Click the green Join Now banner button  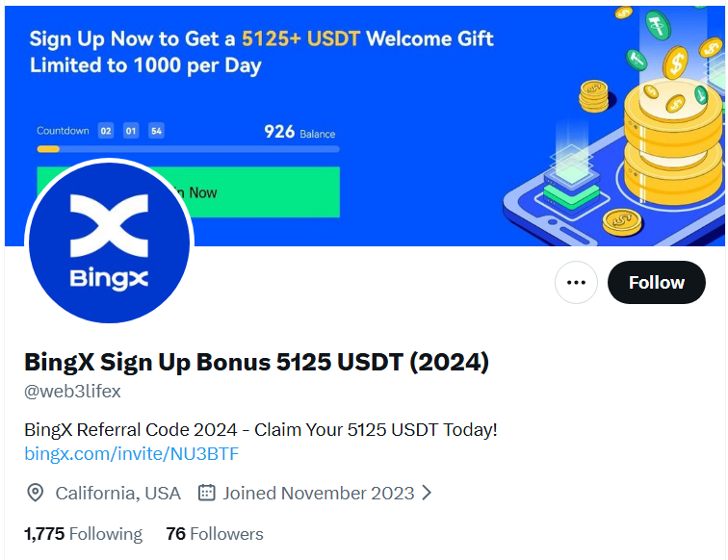click(260, 192)
